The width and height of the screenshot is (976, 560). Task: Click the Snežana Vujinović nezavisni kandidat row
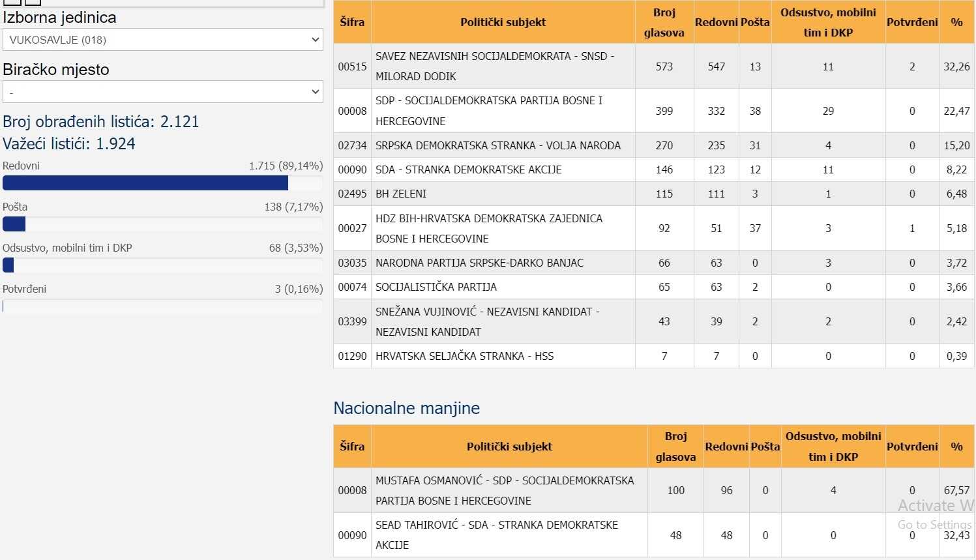click(x=487, y=321)
